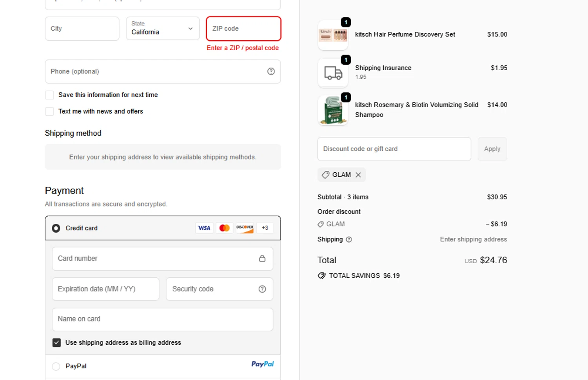Click the Mastercard logo

tap(225, 228)
